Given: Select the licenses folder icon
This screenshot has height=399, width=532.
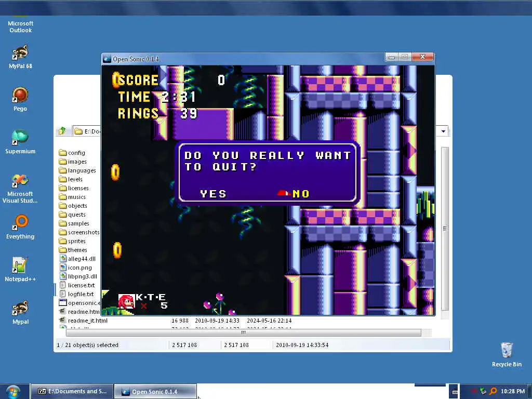Looking at the screenshot, I should point(62,188).
